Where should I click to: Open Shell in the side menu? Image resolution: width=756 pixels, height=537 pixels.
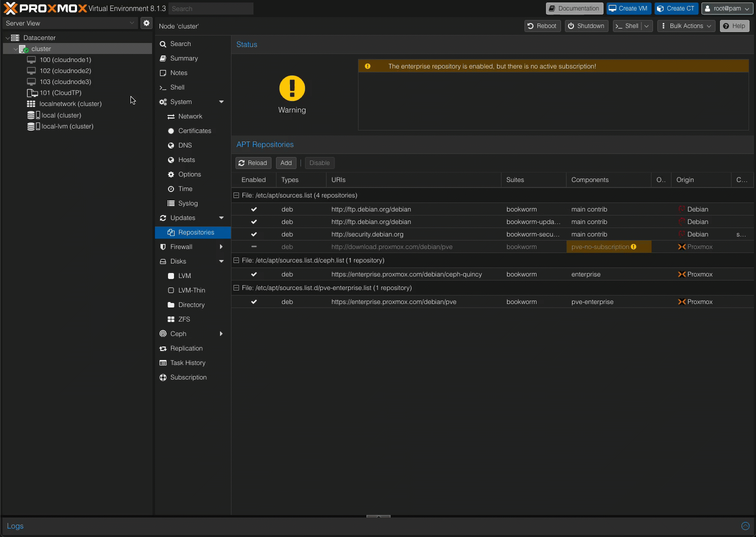pyautogui.click(x=192, y=87)
